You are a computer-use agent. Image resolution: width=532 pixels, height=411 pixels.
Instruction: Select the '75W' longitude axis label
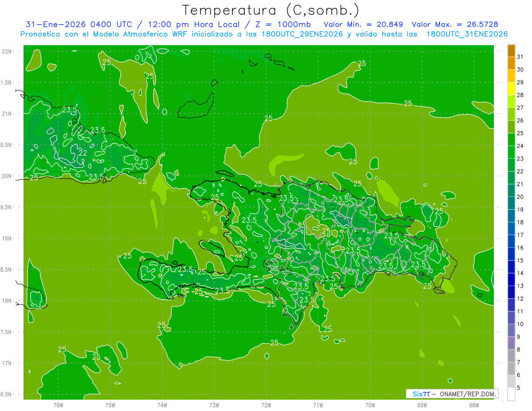tap(110, 405)
